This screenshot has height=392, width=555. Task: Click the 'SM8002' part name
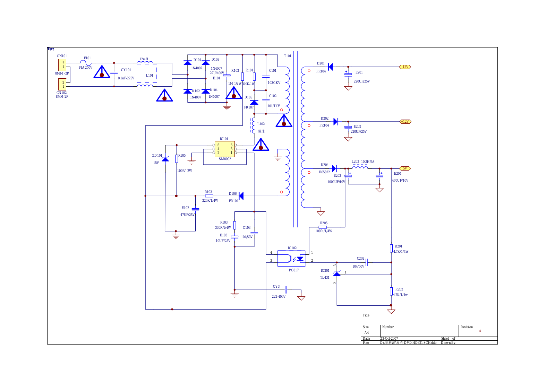pos(225,159)
